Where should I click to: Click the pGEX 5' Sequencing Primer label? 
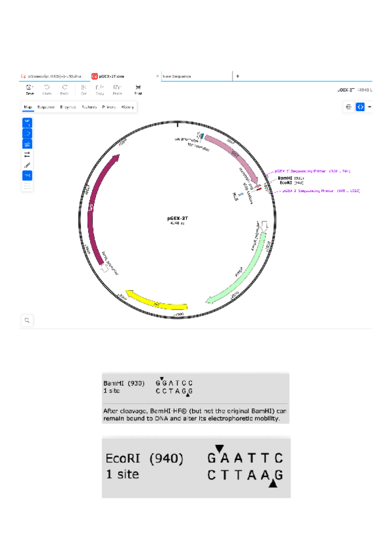(x=312, y=171)
